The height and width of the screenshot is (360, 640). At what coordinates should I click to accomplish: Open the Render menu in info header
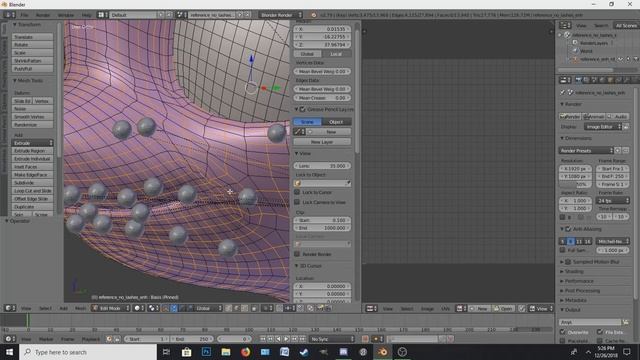(43, 15)
